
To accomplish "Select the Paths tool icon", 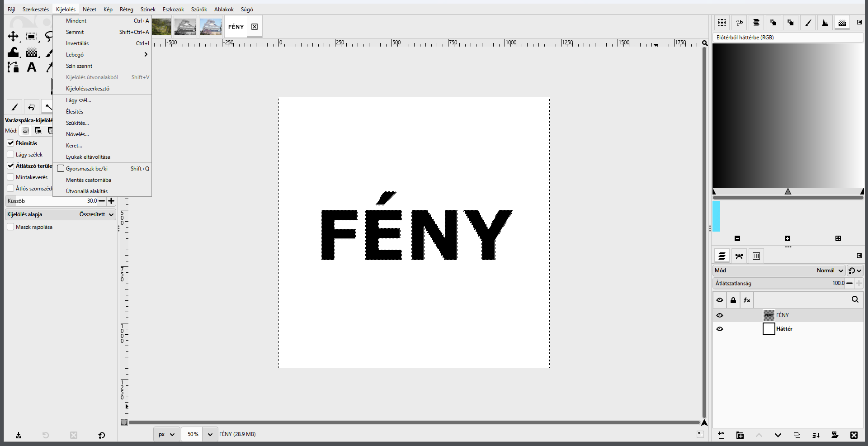I will pos(13,67).
